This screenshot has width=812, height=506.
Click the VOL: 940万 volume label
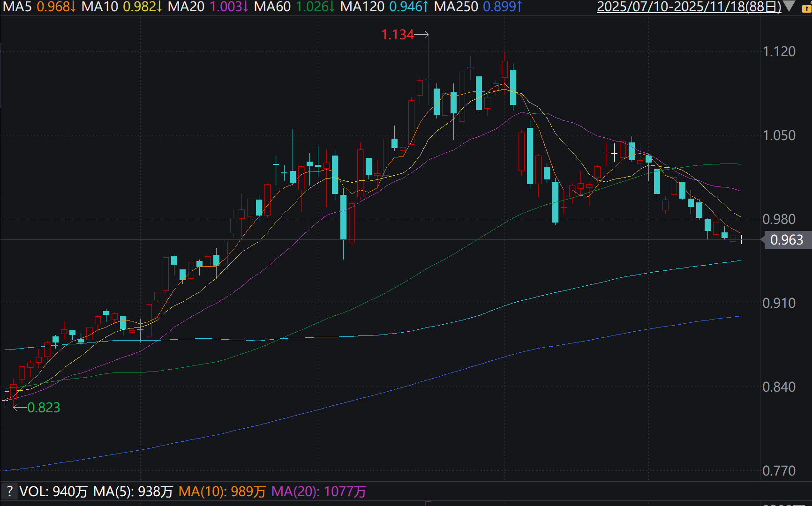(53, 491)
